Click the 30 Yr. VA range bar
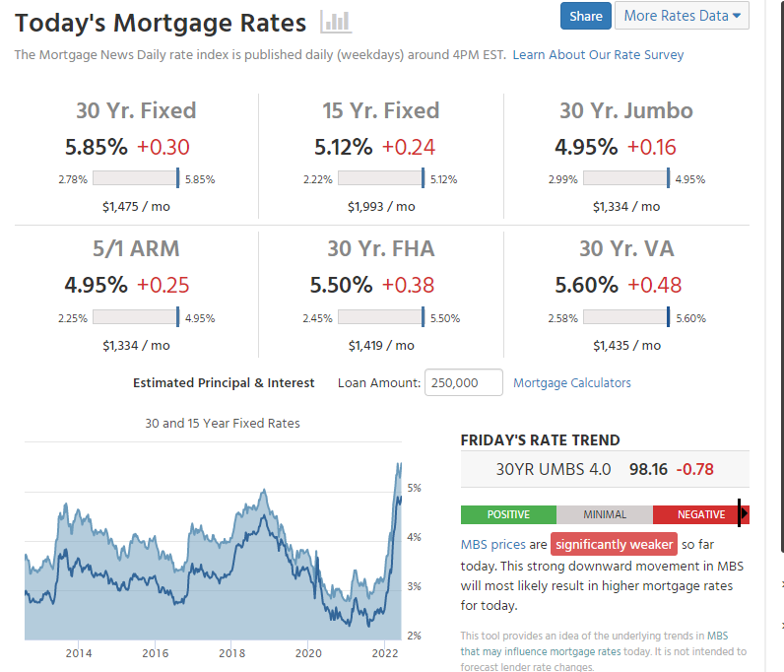 625,317
